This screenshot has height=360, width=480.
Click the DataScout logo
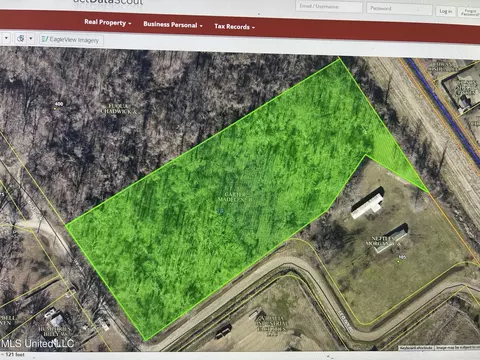pyautogui.click(x=107, y=2)
